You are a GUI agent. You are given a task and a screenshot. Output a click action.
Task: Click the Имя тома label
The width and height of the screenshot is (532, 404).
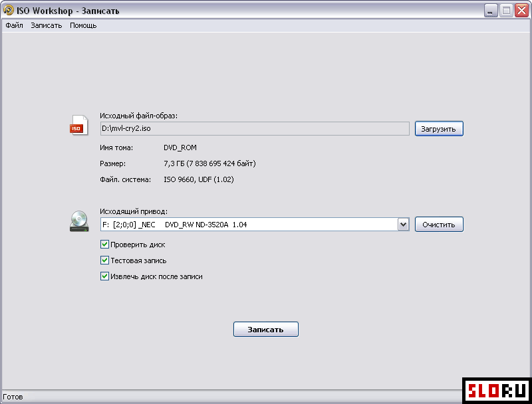[116, 148]
